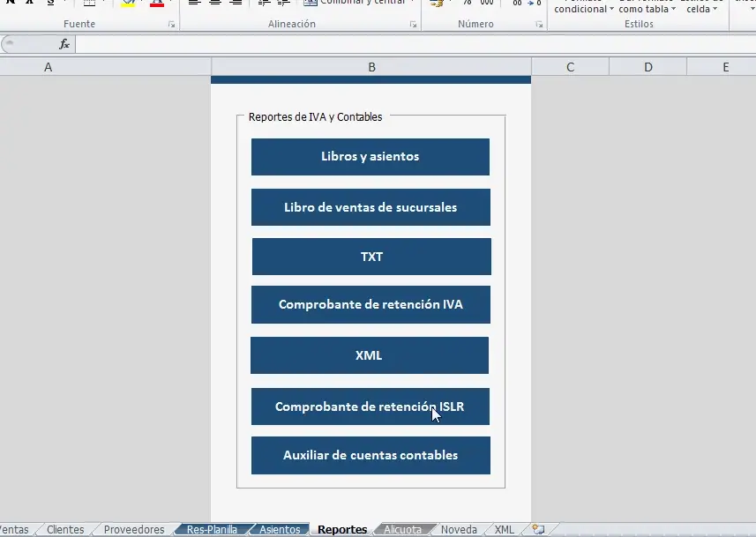Image resolution: width=756 pixels, height=537 pixels.
Task: Click the TXT report button
Action: pos(371,257)
